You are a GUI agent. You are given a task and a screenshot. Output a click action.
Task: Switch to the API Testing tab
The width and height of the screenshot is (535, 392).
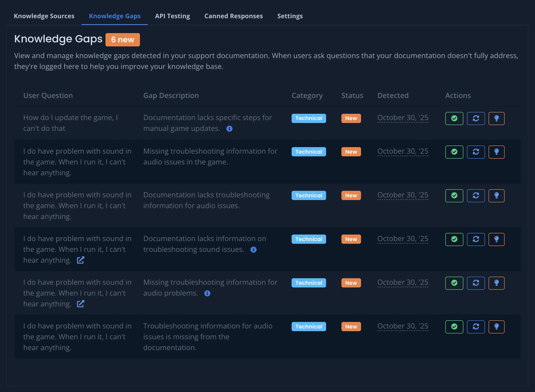coord(172,16)
